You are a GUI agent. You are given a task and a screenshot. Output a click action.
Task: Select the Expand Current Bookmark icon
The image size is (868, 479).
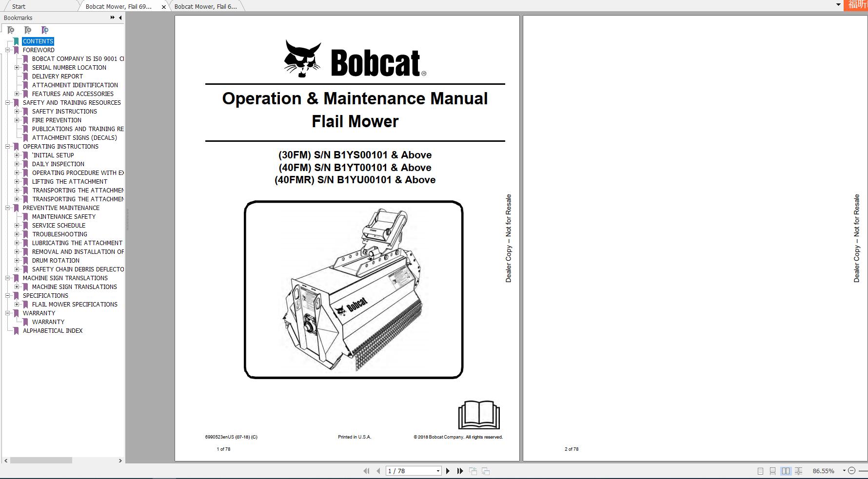[x=44, y=30]
